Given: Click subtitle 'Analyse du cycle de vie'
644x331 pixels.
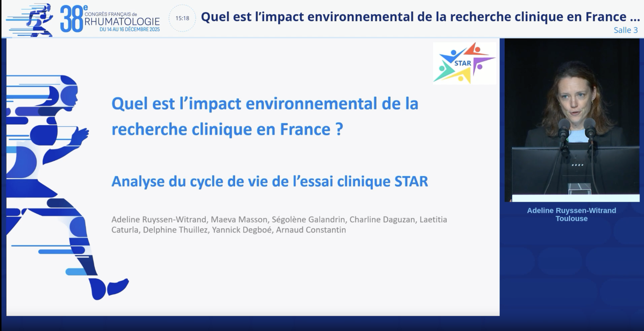Looking at the screenshot, I should [269, 181].
